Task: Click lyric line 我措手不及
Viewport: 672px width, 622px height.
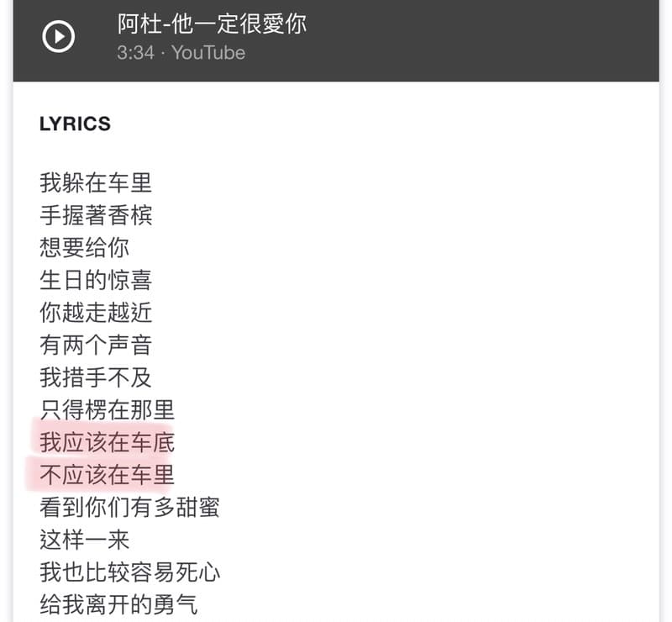Action: 96,377
